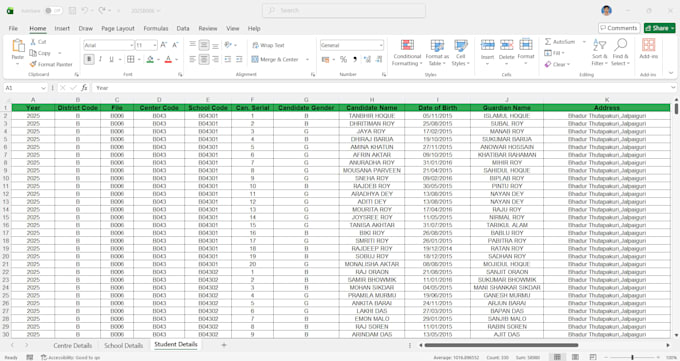Screen dimensions: 680x361
Task: Click the Borders icon
Action: [x=131, y=59]
